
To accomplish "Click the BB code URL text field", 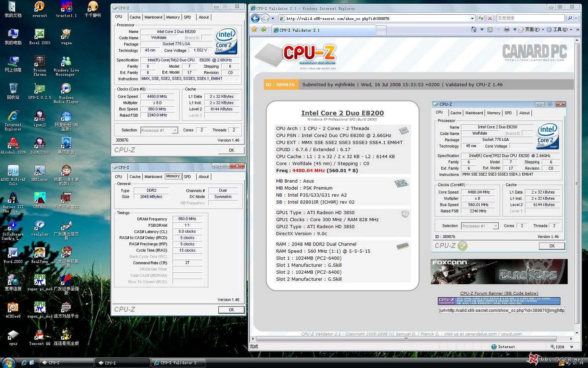I will tap(501, 310).
